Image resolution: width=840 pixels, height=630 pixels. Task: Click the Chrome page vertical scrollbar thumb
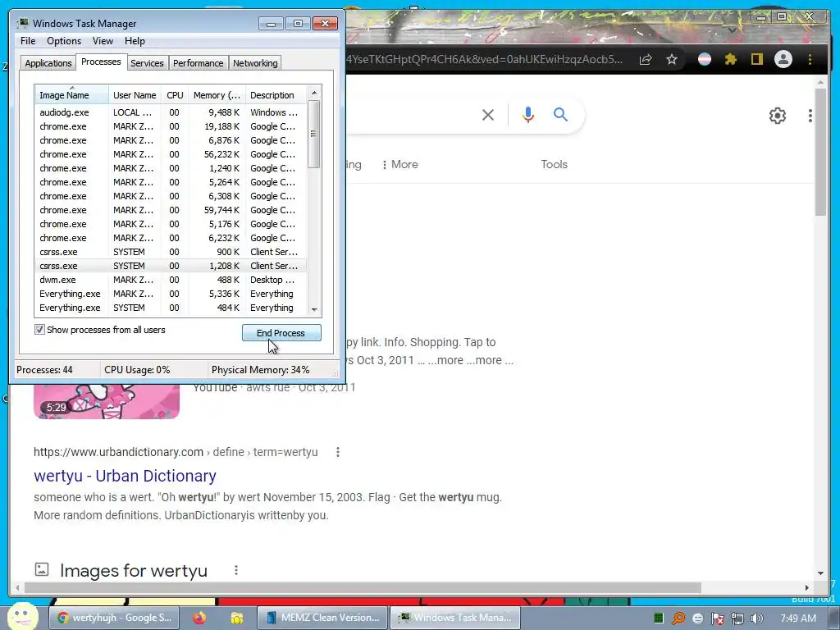pyautogui.click(x=820, y=152)
